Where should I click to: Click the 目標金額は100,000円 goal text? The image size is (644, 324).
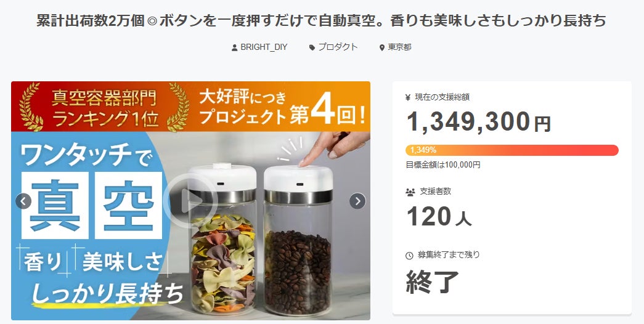point(442,165)
